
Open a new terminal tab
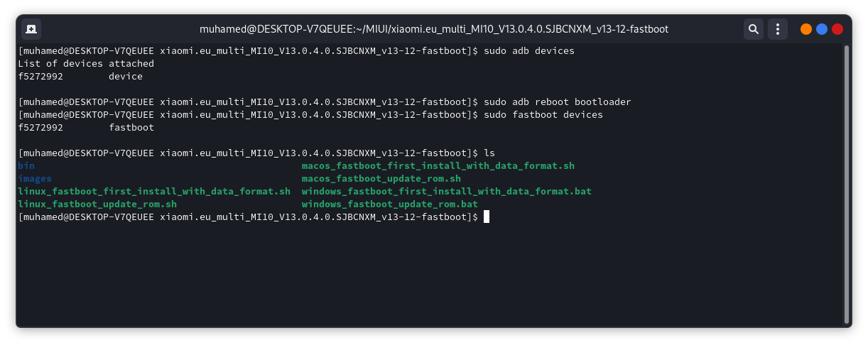[x=31, y=29]
